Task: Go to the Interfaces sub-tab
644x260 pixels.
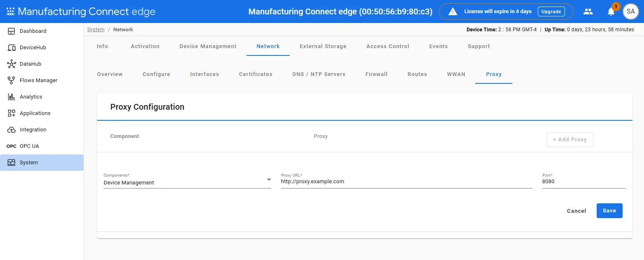Action: click(205, 74)
